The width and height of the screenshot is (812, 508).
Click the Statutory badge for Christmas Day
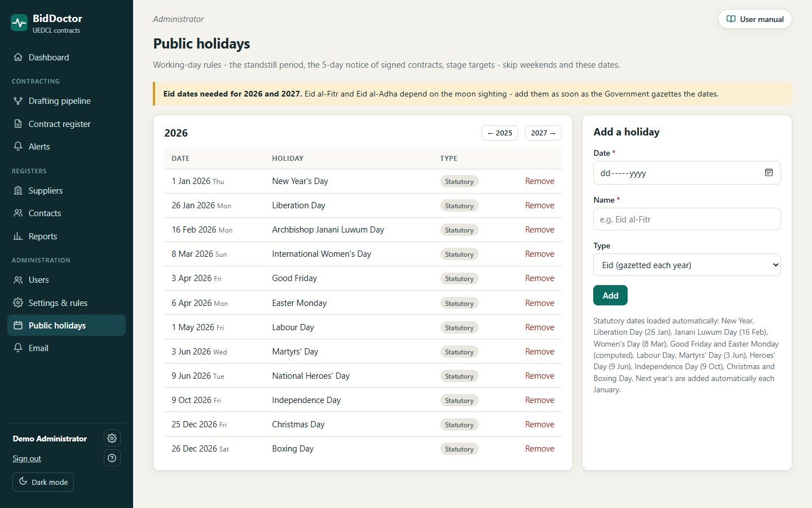pos(459,424)
